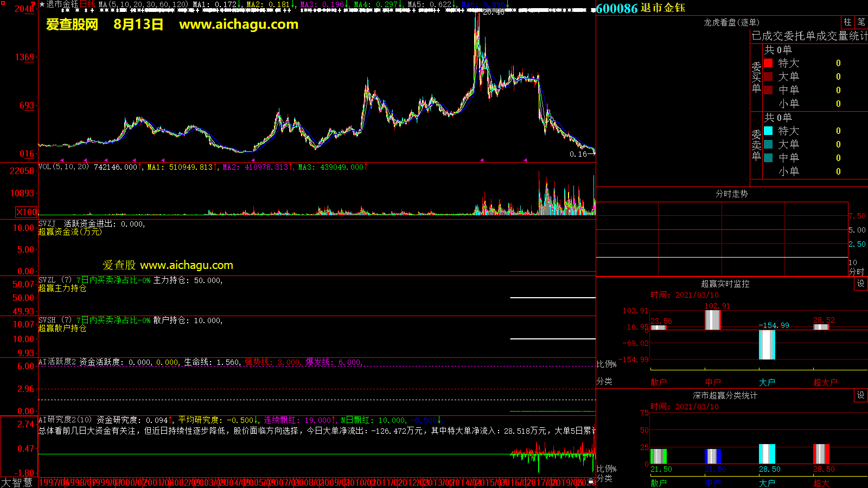
Task: Click the 分时 label beside the intraday chart
Action: (856, 271)
